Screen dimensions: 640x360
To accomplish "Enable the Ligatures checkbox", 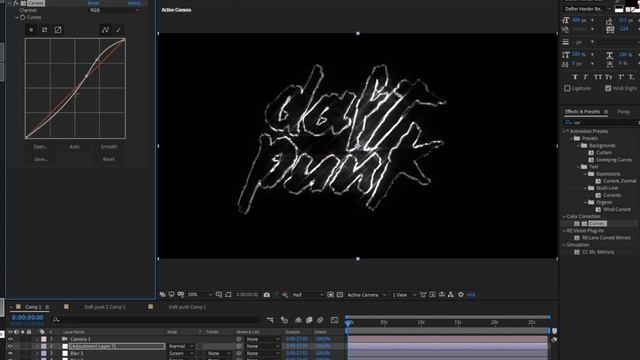I will click(567, 88).
